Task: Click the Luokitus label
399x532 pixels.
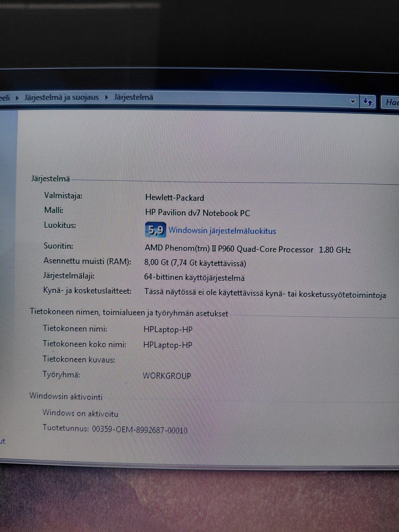Action: tap(60, 225)
